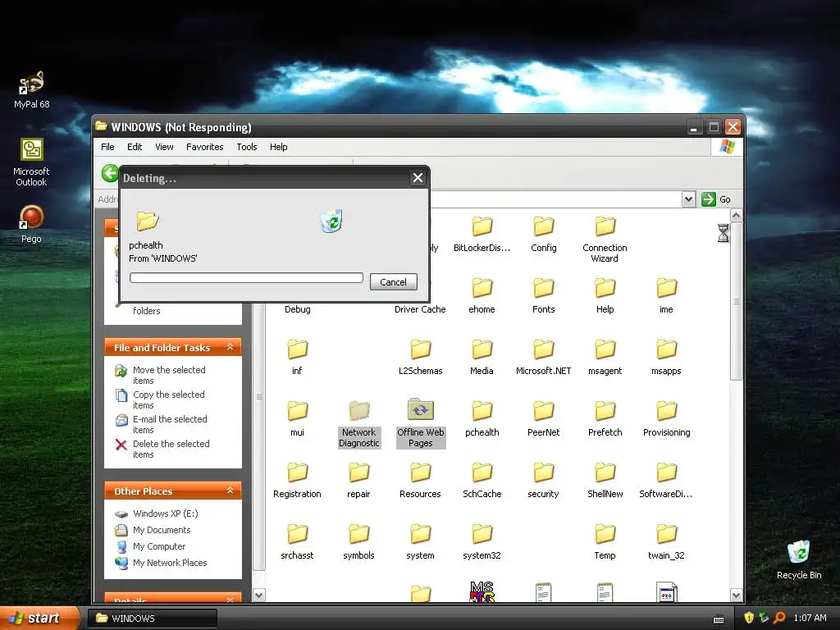The width and height of the screenshot is (840, 630).
Task: Click the Go button
Action: click(x=716, y=199)
